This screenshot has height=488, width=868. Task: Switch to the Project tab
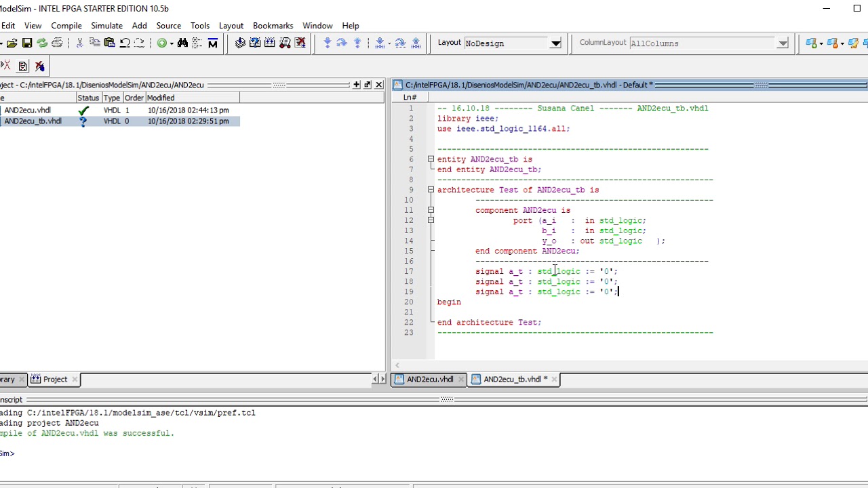click(x=55, y=380)
